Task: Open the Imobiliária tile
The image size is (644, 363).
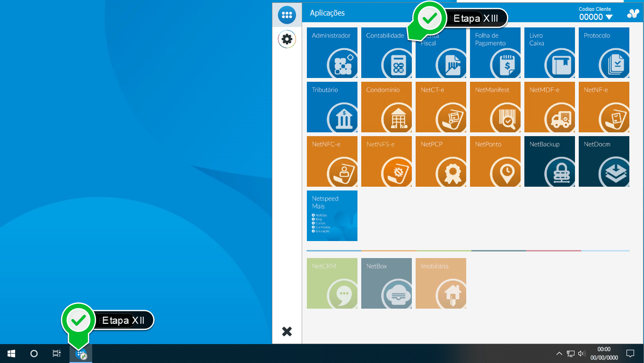Action: click(x=441, y=283)
